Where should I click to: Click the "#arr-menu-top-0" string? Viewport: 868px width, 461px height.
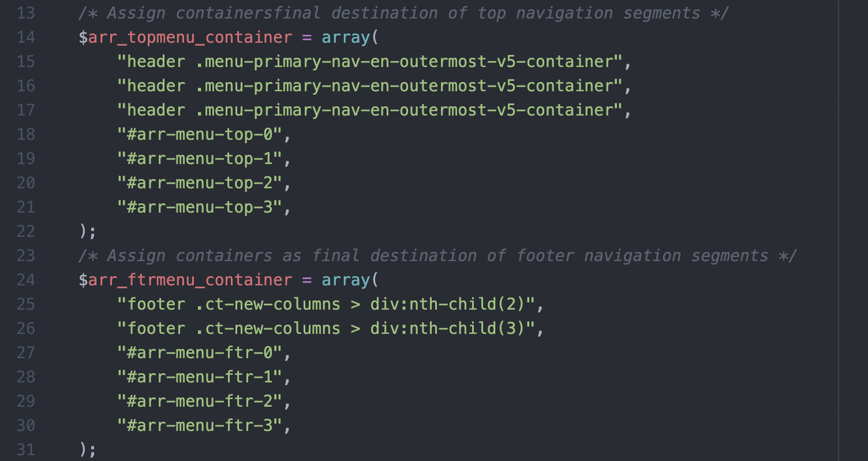click(200, 135)
